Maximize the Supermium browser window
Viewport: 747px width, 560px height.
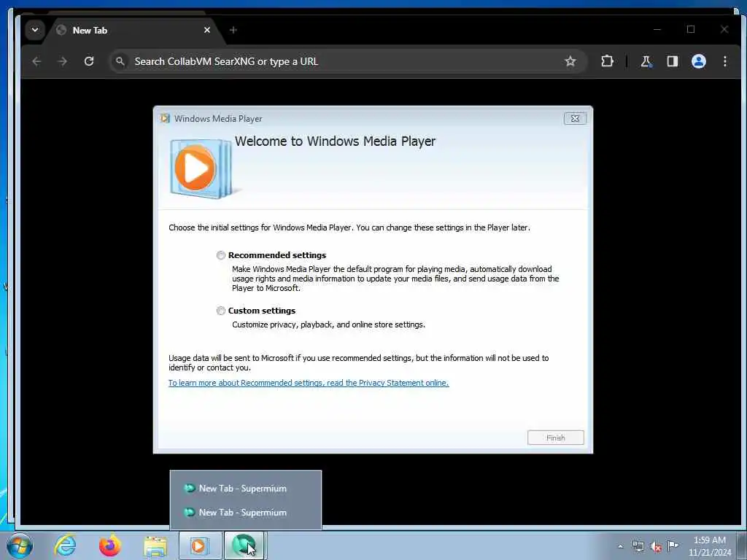(x=691, y=29)
